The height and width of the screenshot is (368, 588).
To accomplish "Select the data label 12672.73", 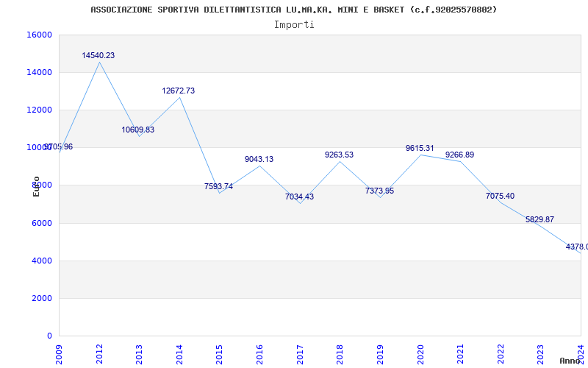I will pos(179,91).
